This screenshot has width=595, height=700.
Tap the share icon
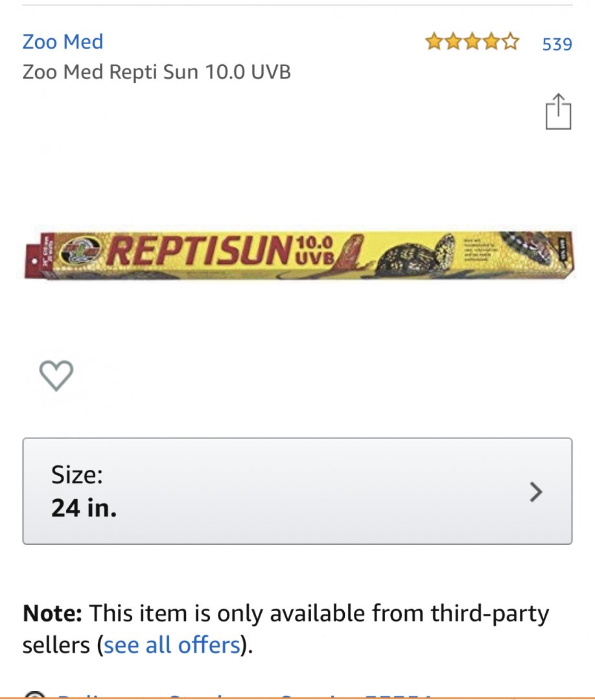click(x=557, y=112)
